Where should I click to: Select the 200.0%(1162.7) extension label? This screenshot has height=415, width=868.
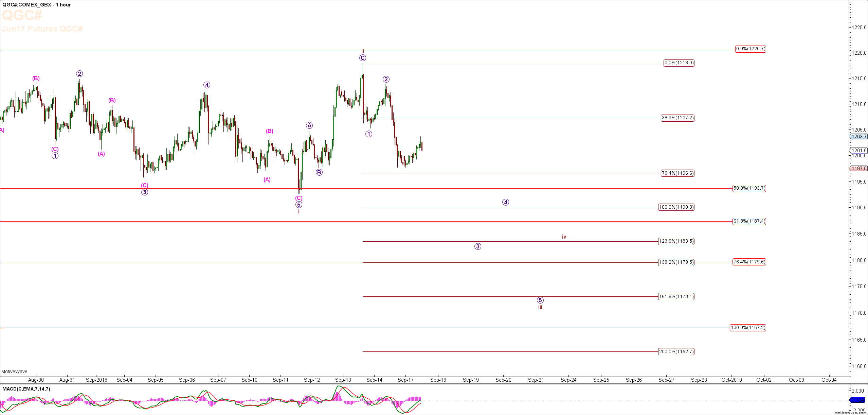click(x=676, y=352)
